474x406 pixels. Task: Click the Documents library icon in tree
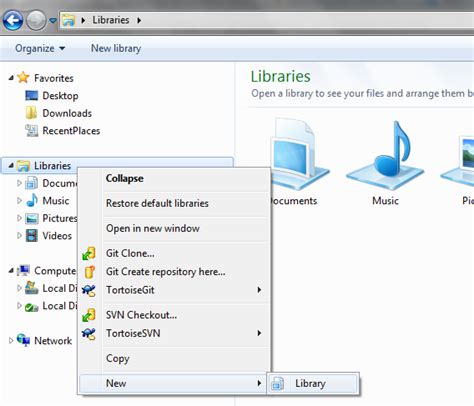coord(32,183)
